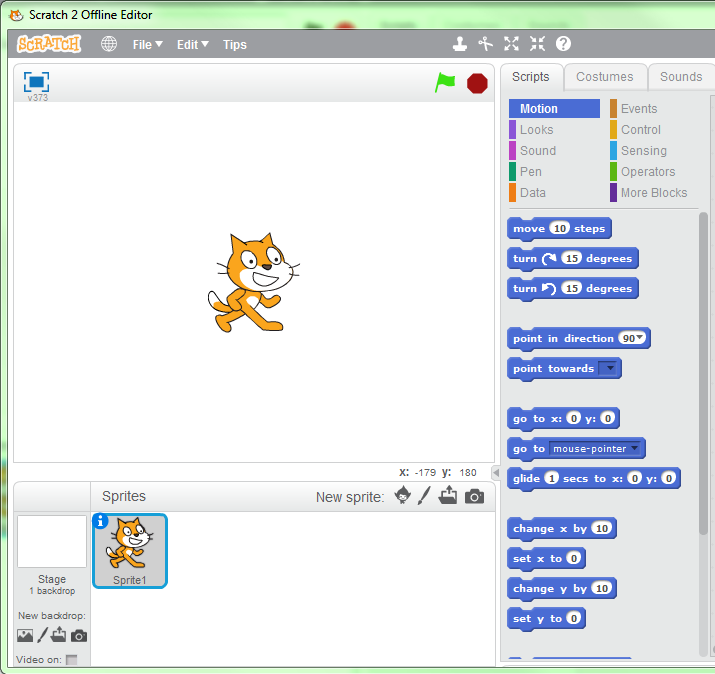Screen dimensions: 715x674
Task: Click the blocks palette vertical scrollbar
Action: (703, 374)
